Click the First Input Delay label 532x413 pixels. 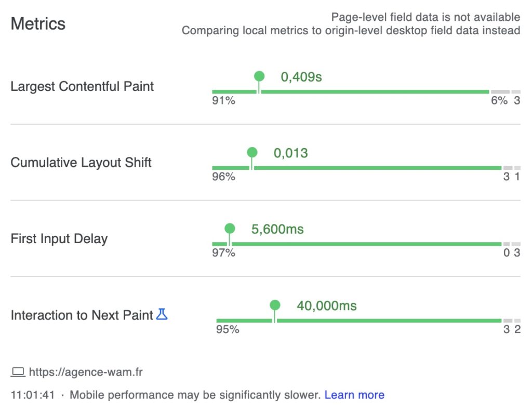[x=59, y=239]
